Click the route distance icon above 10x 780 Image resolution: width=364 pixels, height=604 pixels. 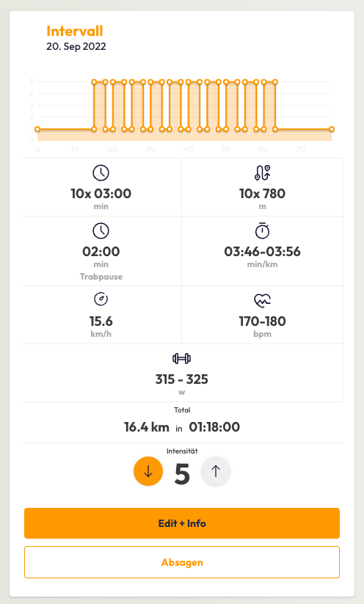[x=262, y=173]
